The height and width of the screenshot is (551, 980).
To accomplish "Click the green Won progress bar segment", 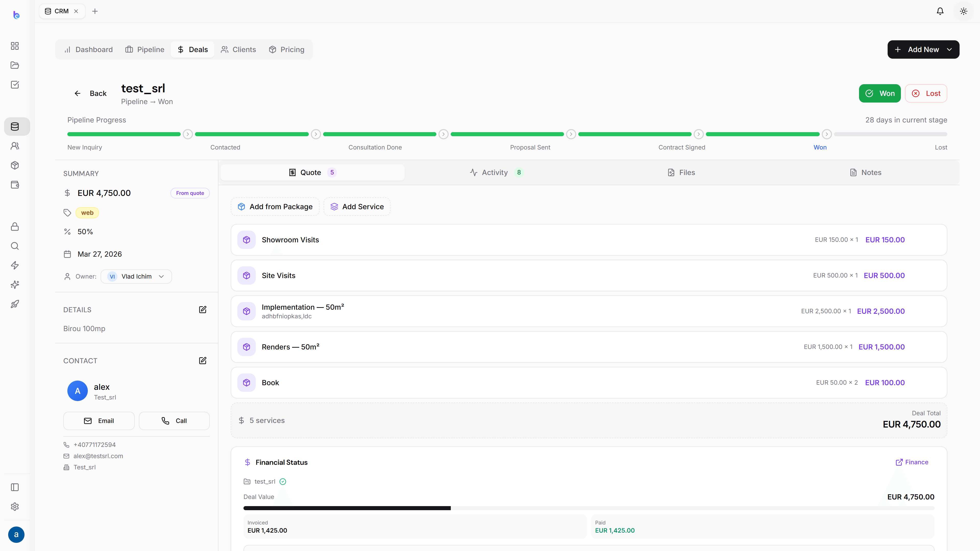I will (763, 134).
